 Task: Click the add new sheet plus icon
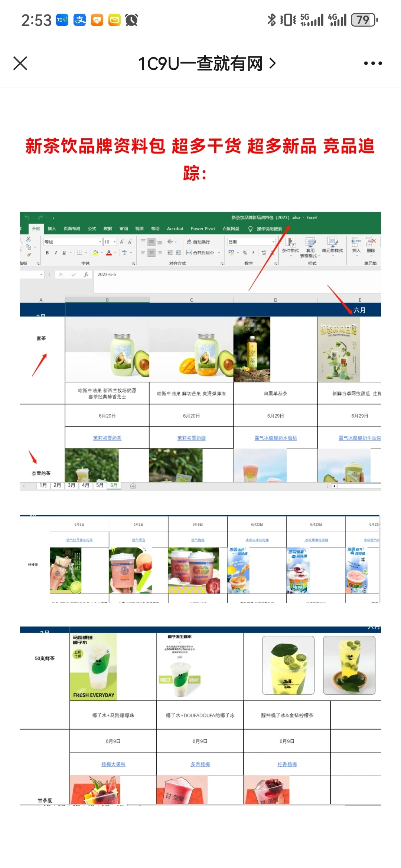(x=133, y=486)
